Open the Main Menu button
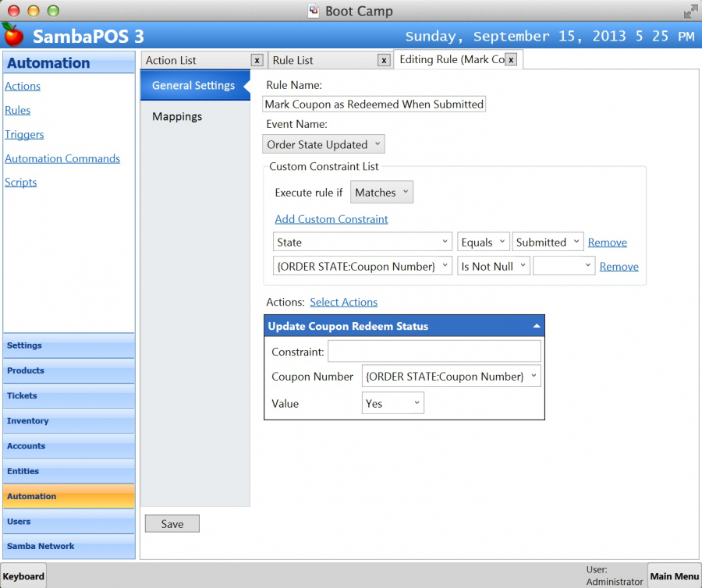Screen dimensions: 702x588 coord(674,576)
